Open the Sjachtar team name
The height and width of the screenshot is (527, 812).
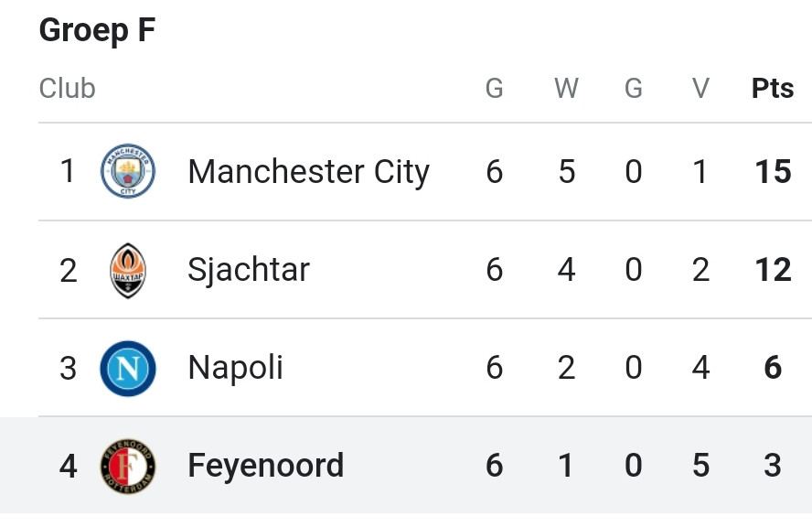click(x=249, y=270)
